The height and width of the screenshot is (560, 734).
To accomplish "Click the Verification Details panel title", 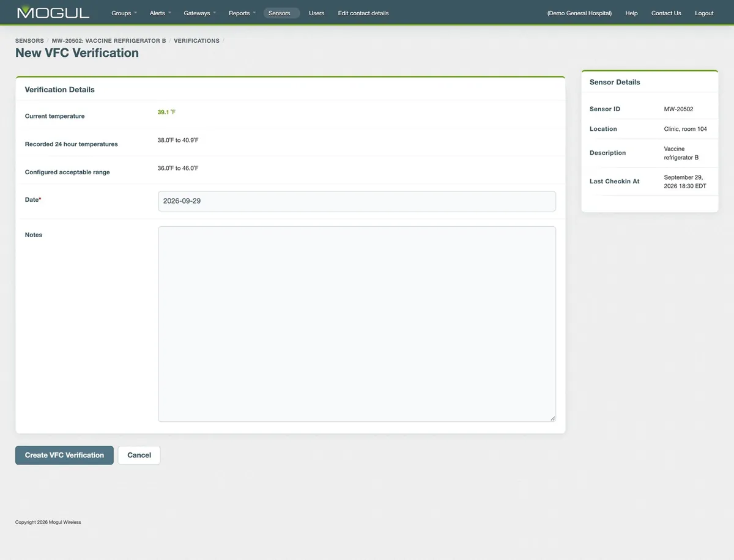I will point(60,89).
